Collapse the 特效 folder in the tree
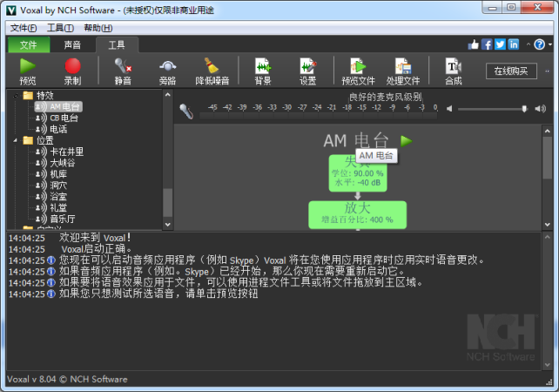Screen dimensions: 559x392 (16, 96)
